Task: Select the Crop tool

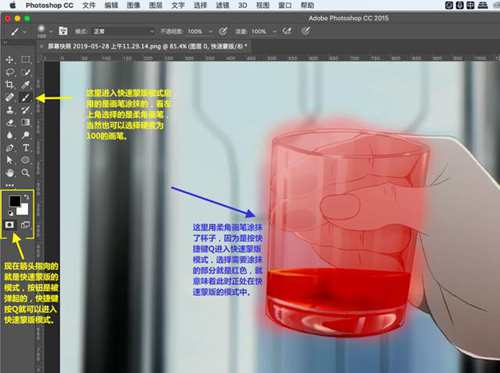Action: [10, 84]
